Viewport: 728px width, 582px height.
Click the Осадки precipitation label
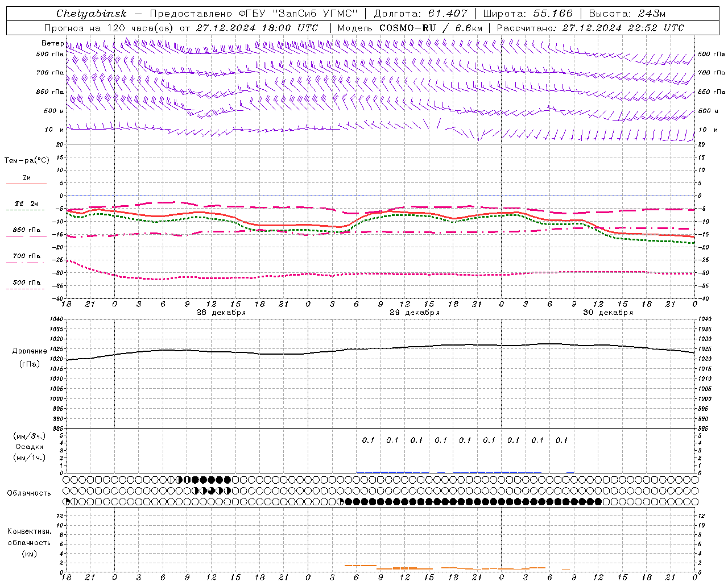30,447
